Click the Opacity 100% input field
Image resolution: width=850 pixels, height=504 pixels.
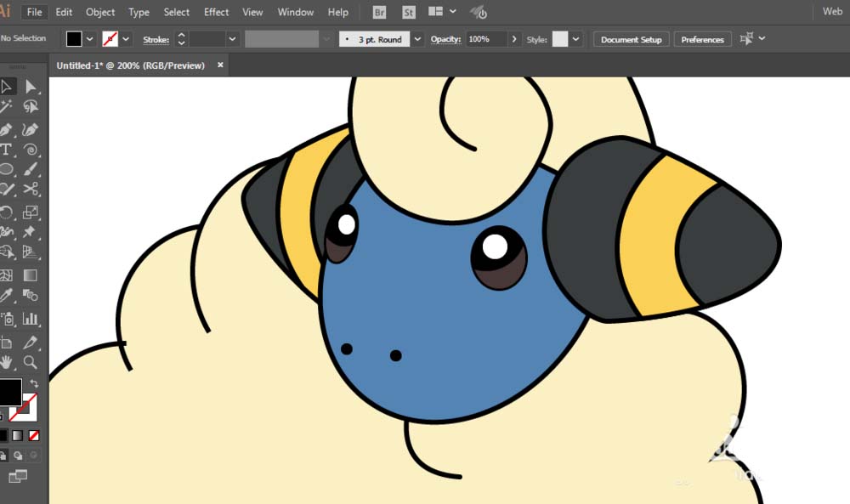point(486,39)
